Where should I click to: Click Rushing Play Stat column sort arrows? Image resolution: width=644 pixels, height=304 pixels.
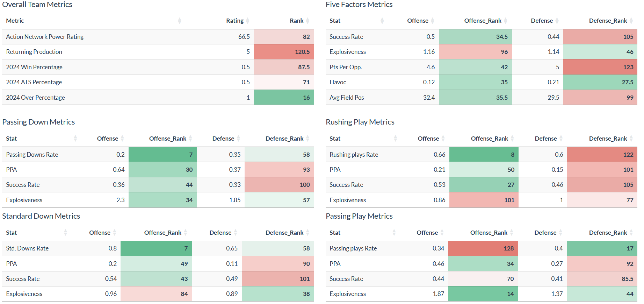click(x=395, y=139)
